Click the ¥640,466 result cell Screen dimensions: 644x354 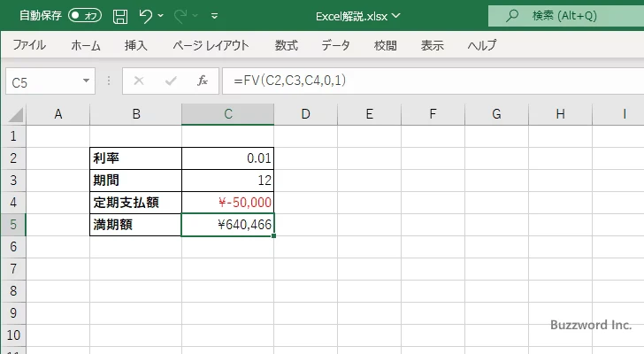click(x=228, y=225)
